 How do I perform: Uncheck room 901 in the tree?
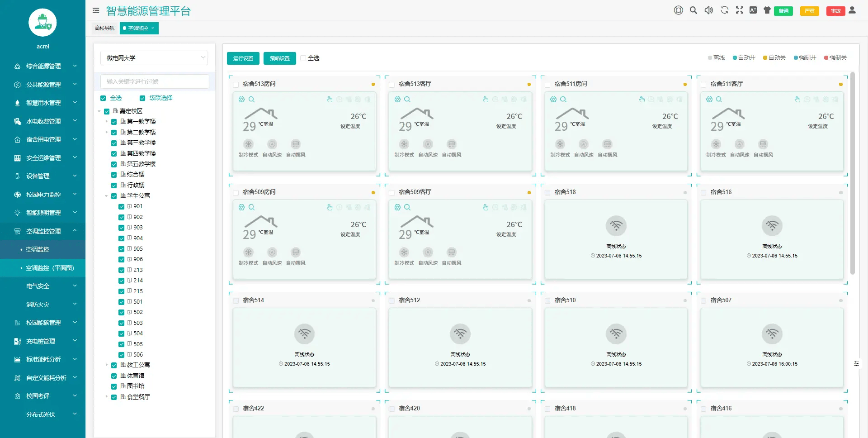pyautogui.click(x=121, y=206)
